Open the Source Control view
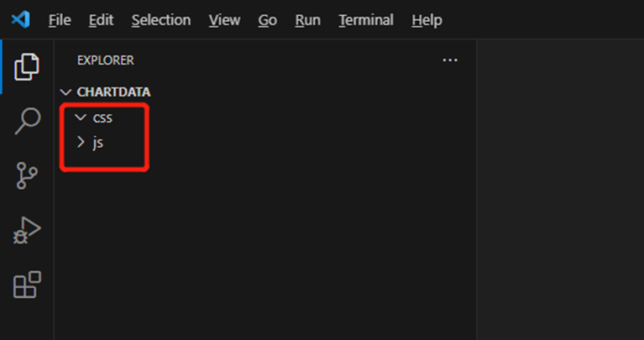Viewport: 644px width, 340px height. coord(27,175)
